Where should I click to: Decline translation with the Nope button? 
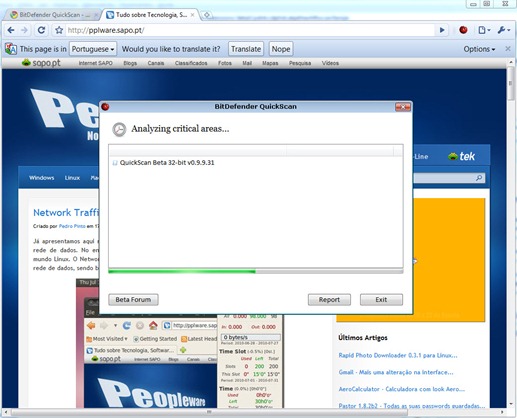[281, 49]
